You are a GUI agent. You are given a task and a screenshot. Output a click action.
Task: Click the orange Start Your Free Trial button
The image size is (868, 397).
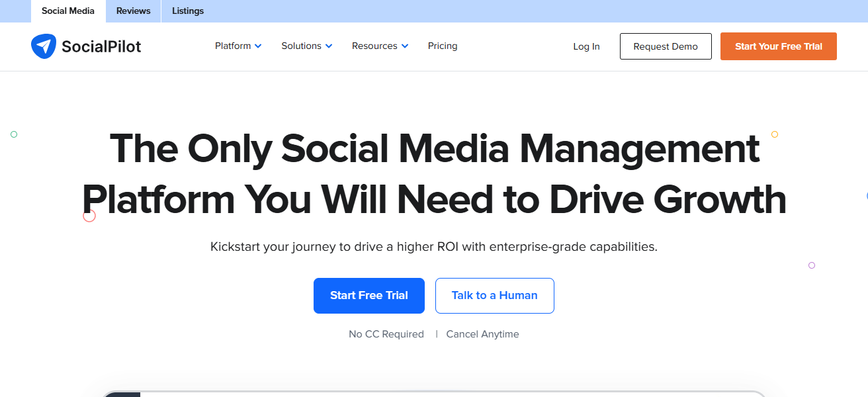pos(778,46)
